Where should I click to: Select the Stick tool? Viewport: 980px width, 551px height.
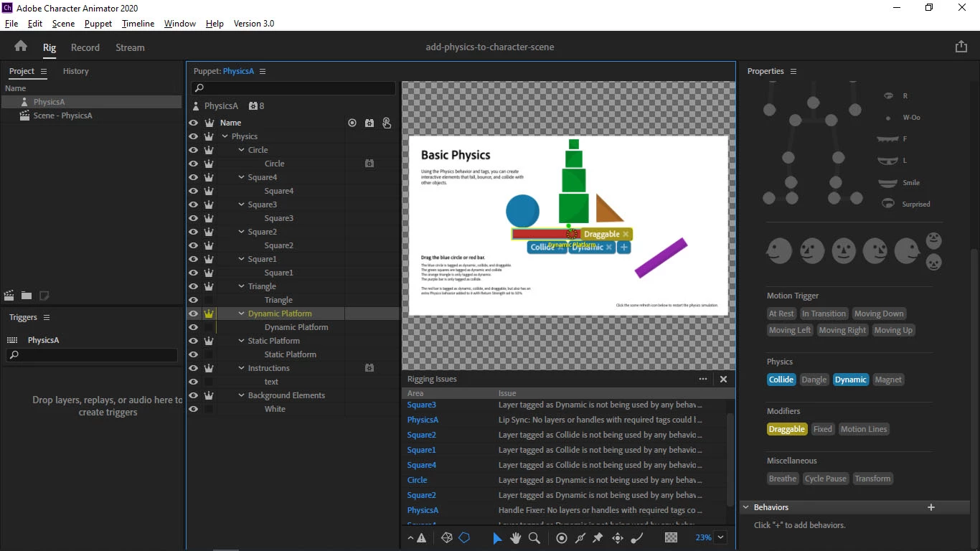(580, 537)
